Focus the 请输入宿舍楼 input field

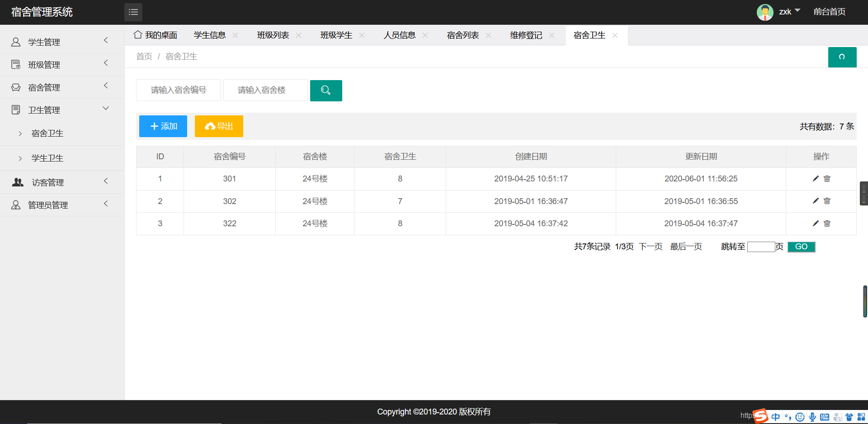coord(265,90)
